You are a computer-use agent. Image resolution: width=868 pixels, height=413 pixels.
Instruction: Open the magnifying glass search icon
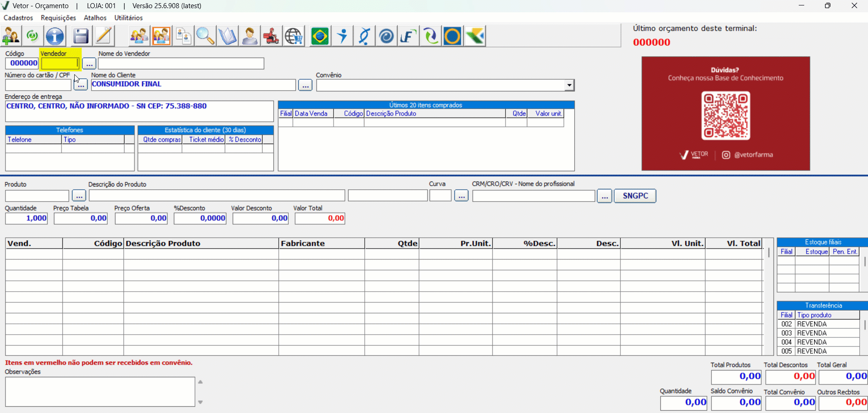click(x=205, y=36)
